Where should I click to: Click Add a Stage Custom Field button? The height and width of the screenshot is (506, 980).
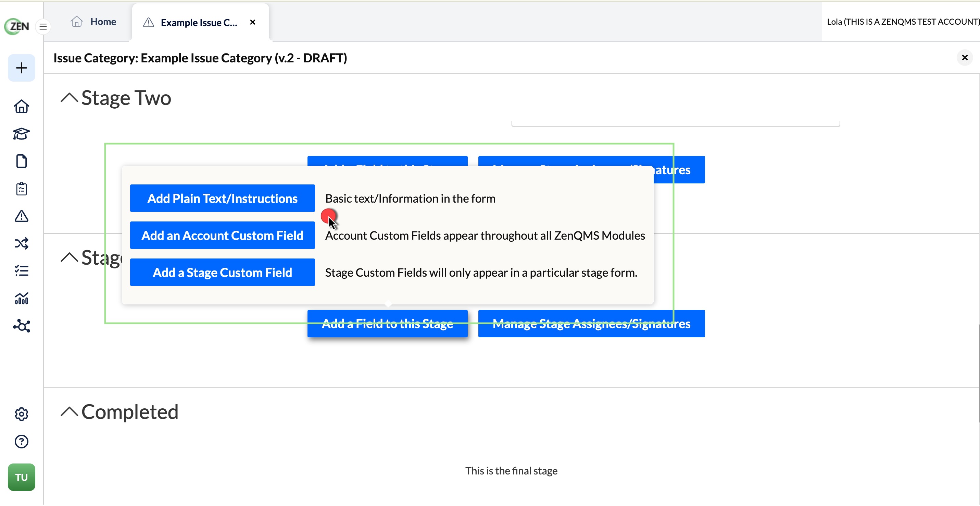[222, 273]
